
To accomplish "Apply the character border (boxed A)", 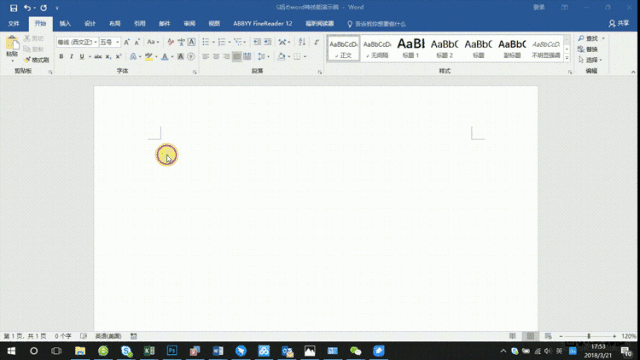I will click(191, 42).
